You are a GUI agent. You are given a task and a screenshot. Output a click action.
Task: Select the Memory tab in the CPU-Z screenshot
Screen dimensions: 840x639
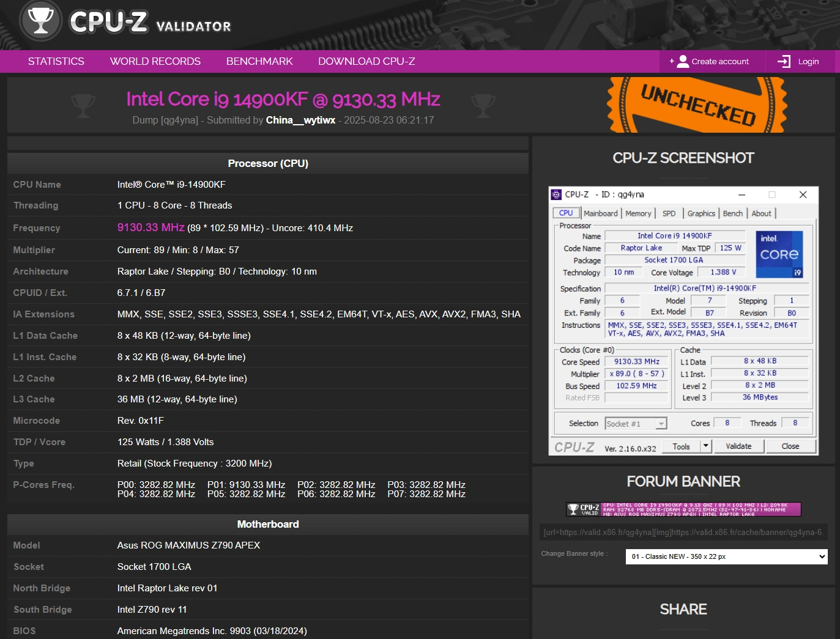tap(638, 213)
